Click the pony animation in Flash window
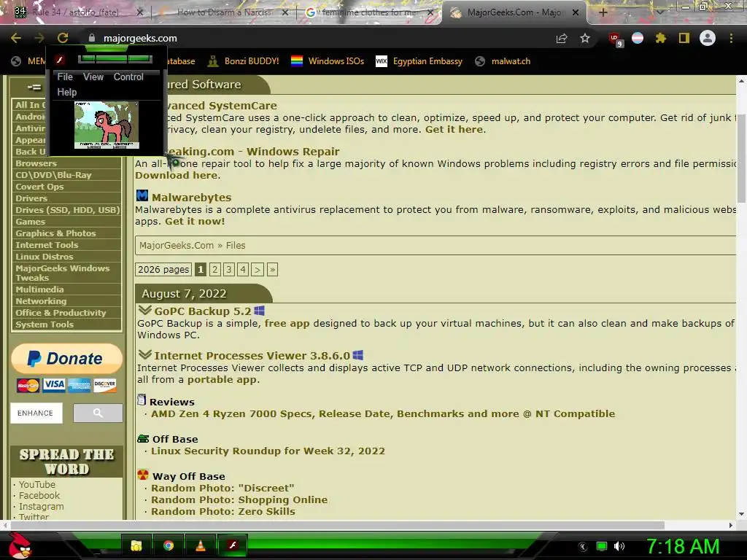Viewport: 747px width, 560px height. tap(107, 125)
